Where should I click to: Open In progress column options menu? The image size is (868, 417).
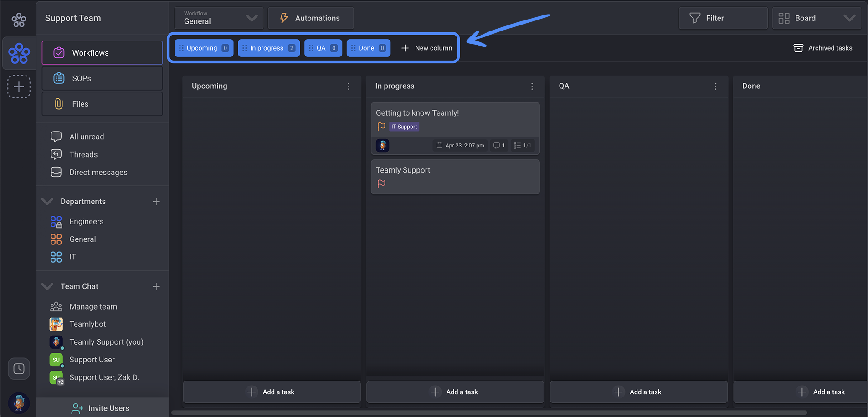point(532,86)
